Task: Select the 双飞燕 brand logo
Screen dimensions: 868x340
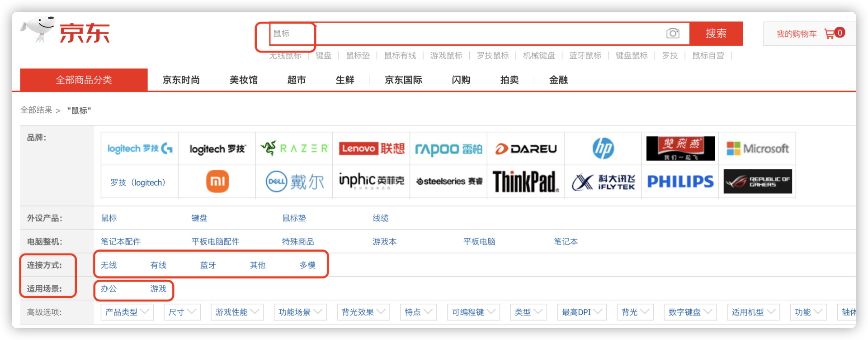Action: 680,148
